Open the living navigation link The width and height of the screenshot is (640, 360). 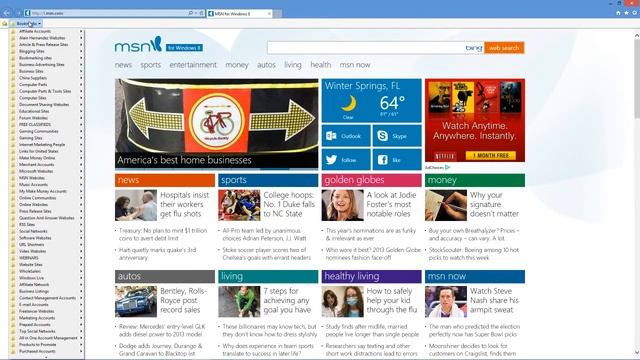(293, 65)
